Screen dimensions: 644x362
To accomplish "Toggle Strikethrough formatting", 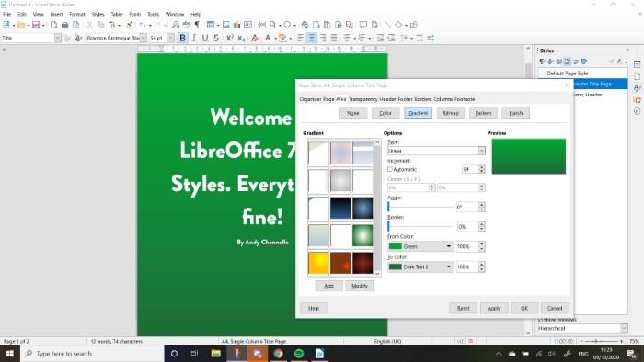I will 216,38.
